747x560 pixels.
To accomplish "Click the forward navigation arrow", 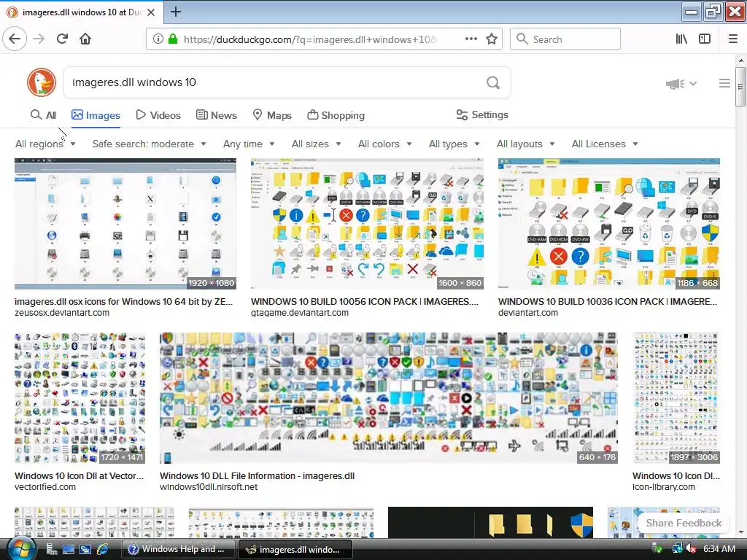I will [39, 39].
